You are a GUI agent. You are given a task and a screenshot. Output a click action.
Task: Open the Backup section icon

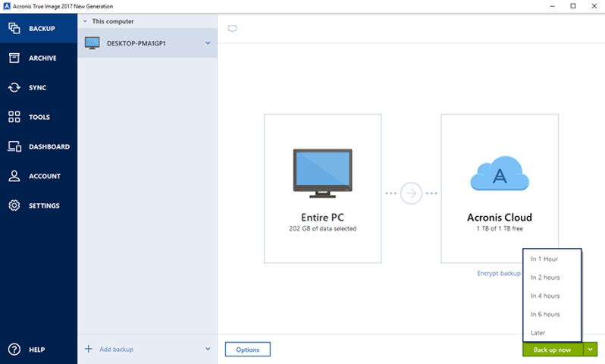click(14, 28)
